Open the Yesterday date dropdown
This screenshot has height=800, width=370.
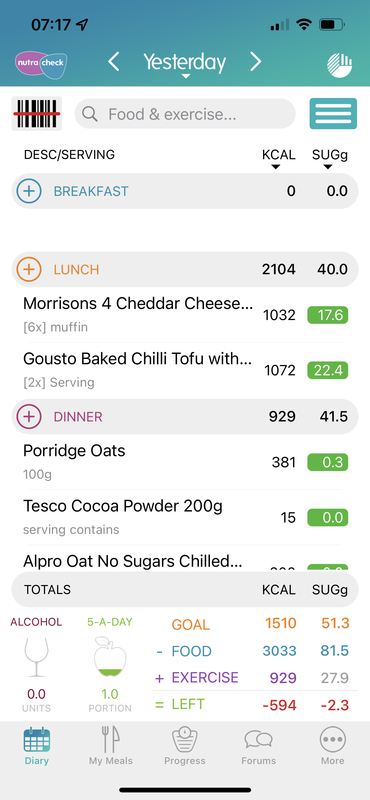point(185,64)
